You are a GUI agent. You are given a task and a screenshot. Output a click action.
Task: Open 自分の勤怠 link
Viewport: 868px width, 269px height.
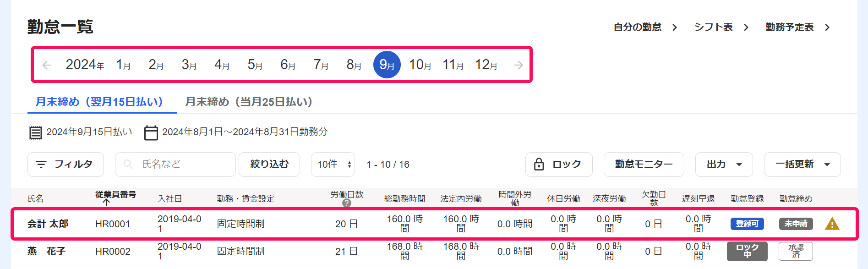(x=645, y=27)
